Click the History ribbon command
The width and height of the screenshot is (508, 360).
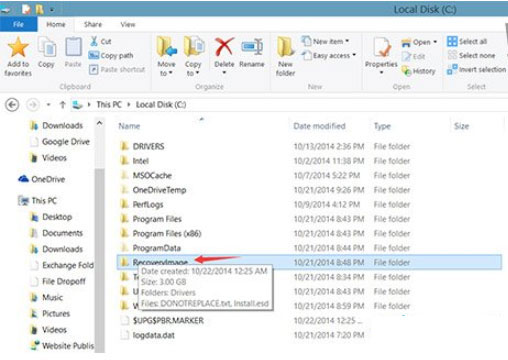coord(419,71)
